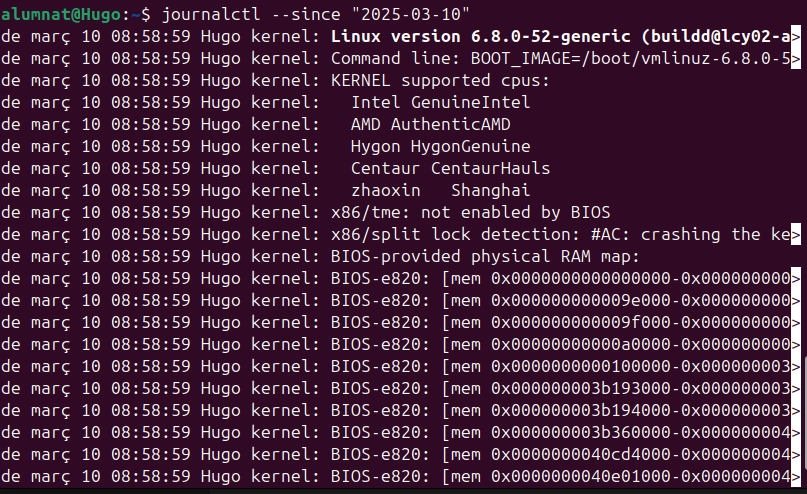Screen dimensions: 807x494
Task: Click the truncation arrow on the Linux version line
Action: click(x=797, y=36)
